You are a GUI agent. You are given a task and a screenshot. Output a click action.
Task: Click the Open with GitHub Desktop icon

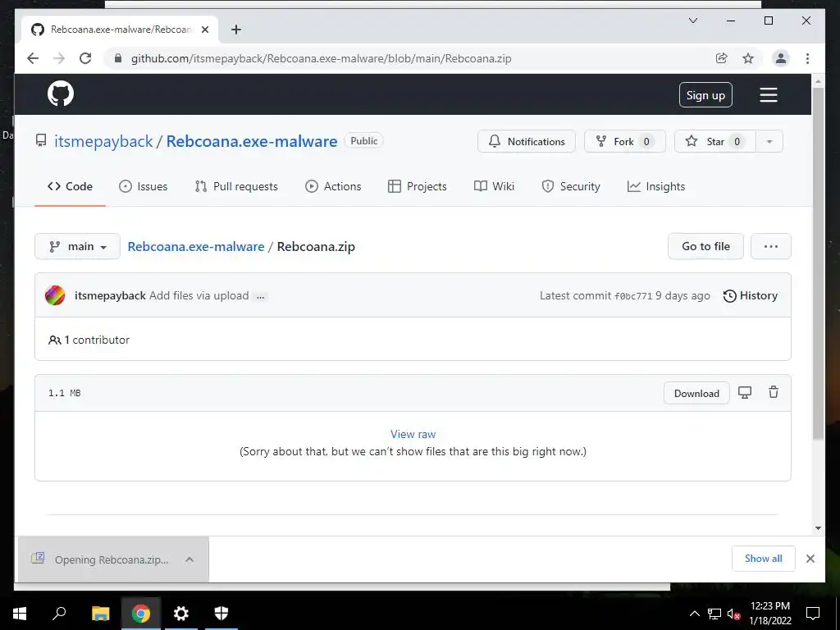[745, 393]
